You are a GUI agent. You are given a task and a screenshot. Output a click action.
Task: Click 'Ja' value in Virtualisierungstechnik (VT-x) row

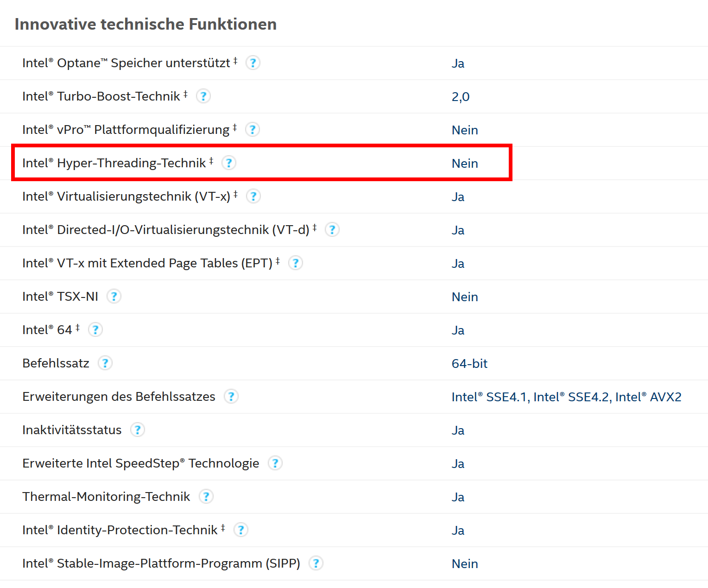click(458, 197)
